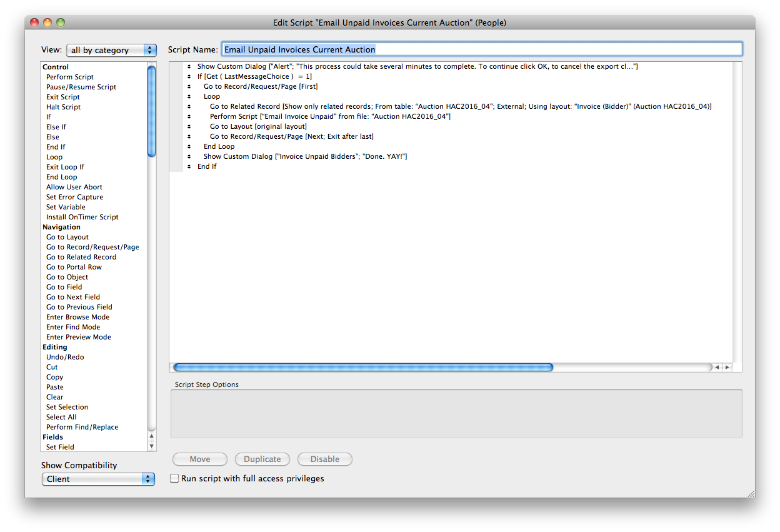Click into the Script Name text field

(482, 49)
